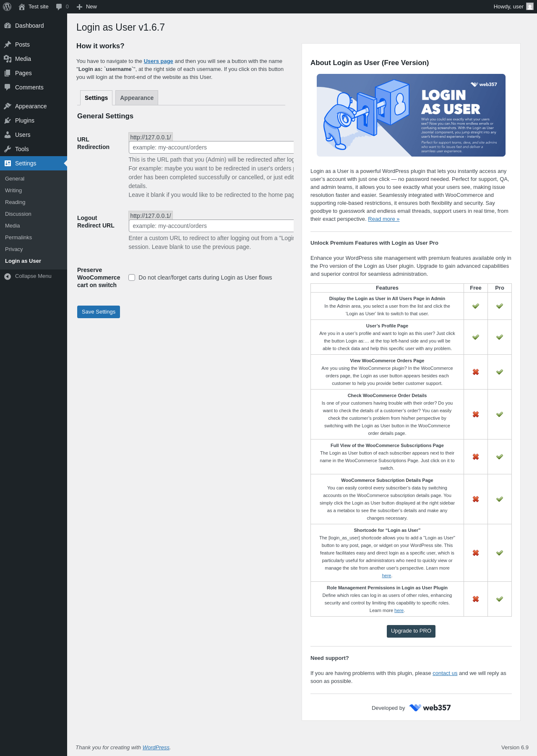Focus the URL Redirection input field
Screen dimensions: 537x756
(211, 147)
